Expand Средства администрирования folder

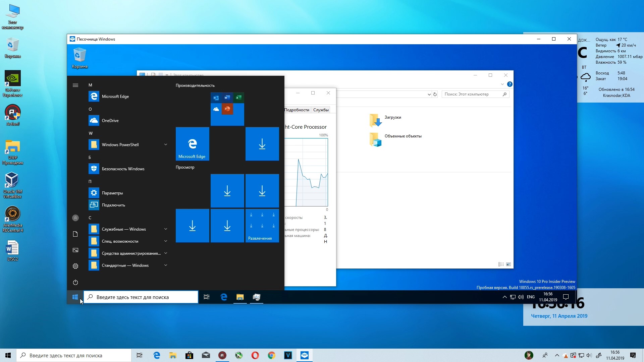tap(166, 253)
